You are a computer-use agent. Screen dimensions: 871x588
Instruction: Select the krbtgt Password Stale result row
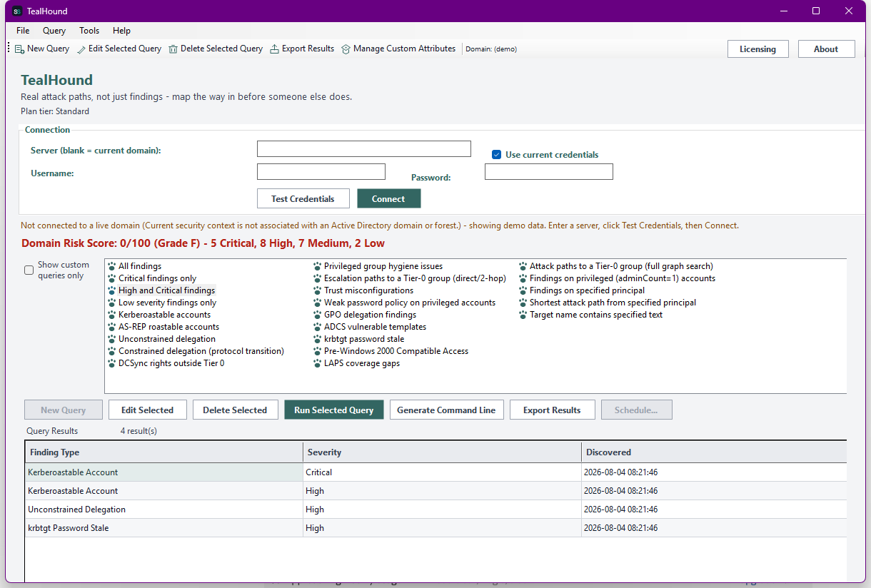[435, 528]
